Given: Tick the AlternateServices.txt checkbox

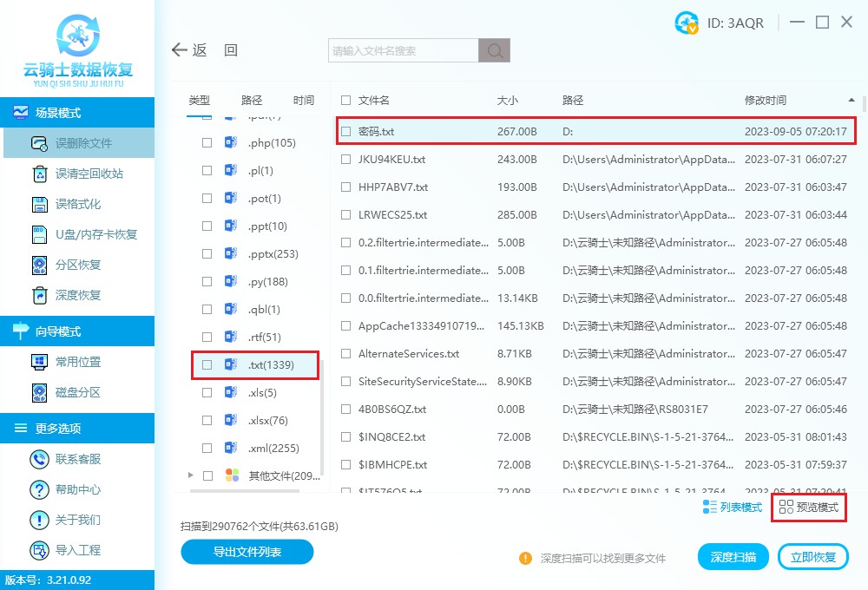Looking at the screenshot, I should click(346, 354).
